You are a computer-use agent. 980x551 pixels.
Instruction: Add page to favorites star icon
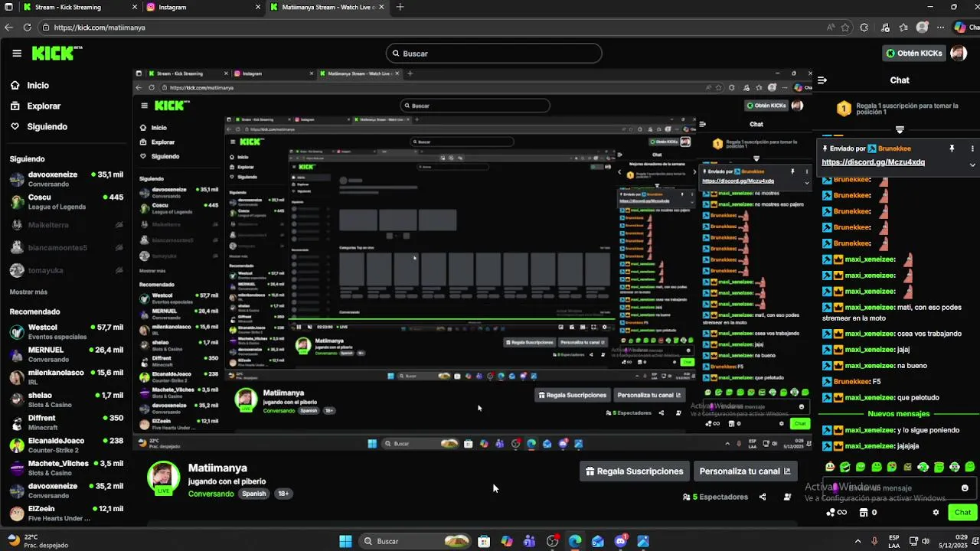pos(846,28)
